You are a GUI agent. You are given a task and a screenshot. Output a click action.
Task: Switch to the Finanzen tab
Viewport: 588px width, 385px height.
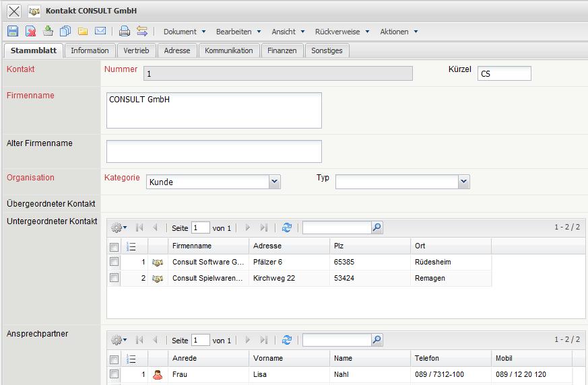point(282,50)
